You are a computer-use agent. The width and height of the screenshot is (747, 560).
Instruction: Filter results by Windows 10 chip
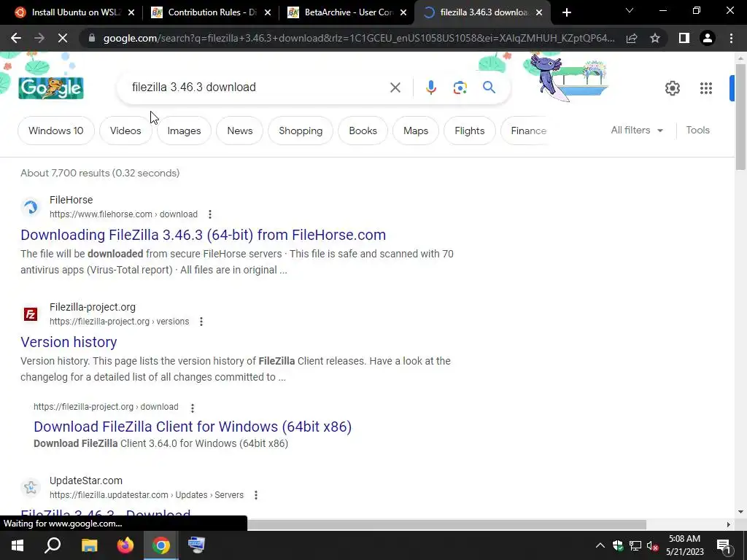click(x=55, y=131)
